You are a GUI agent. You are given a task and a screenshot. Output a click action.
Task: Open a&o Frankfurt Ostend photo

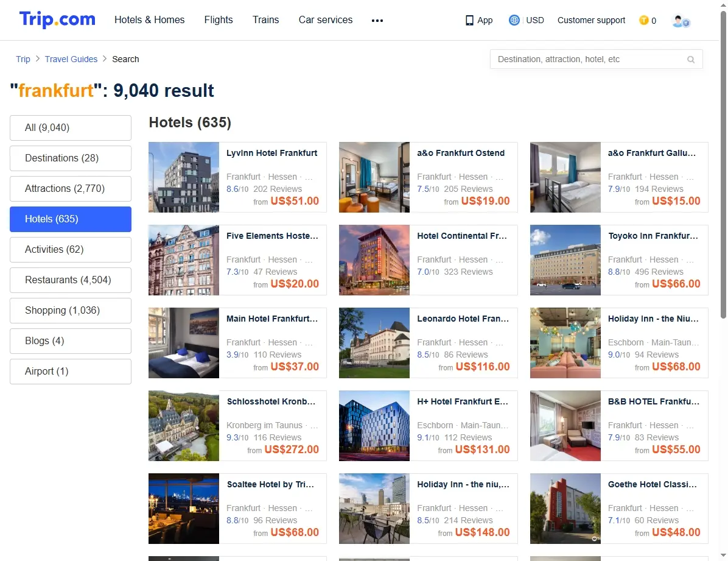(x=374, y=177)
